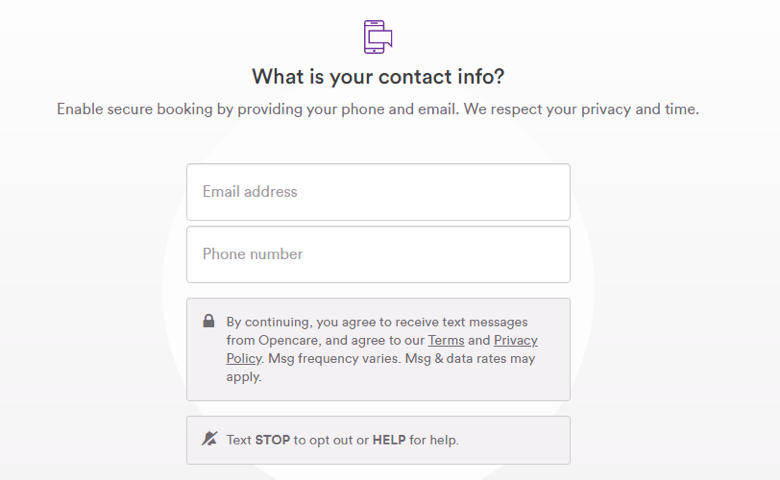Click the "What is your contact info?" heading
The image size is (780, 480).
[x=378, y=77]
